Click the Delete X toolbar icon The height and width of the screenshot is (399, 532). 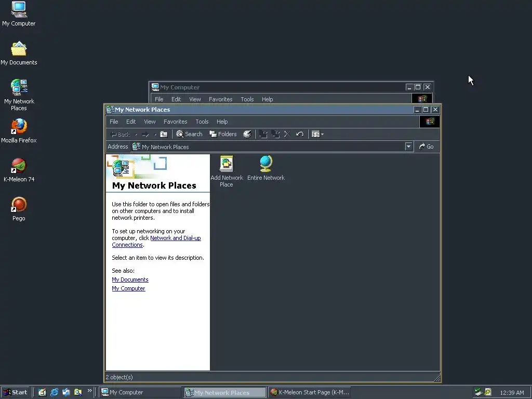[287, 135]
